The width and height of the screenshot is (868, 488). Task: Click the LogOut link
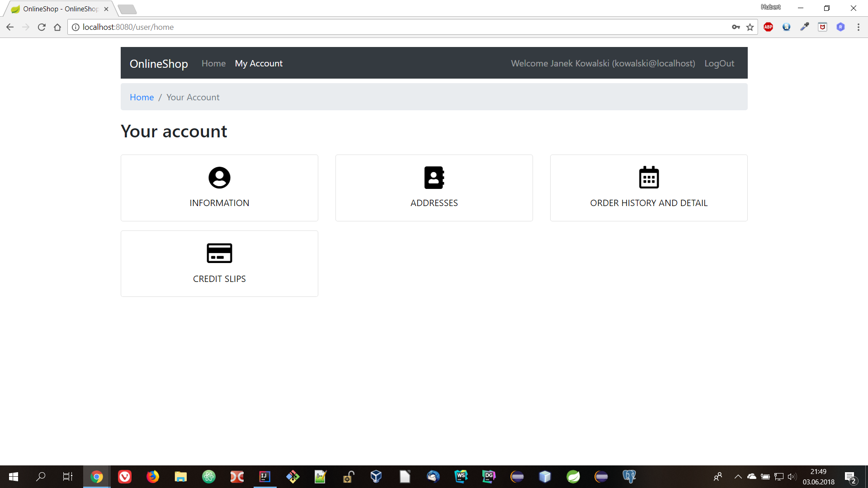click(x=719, y=63)
